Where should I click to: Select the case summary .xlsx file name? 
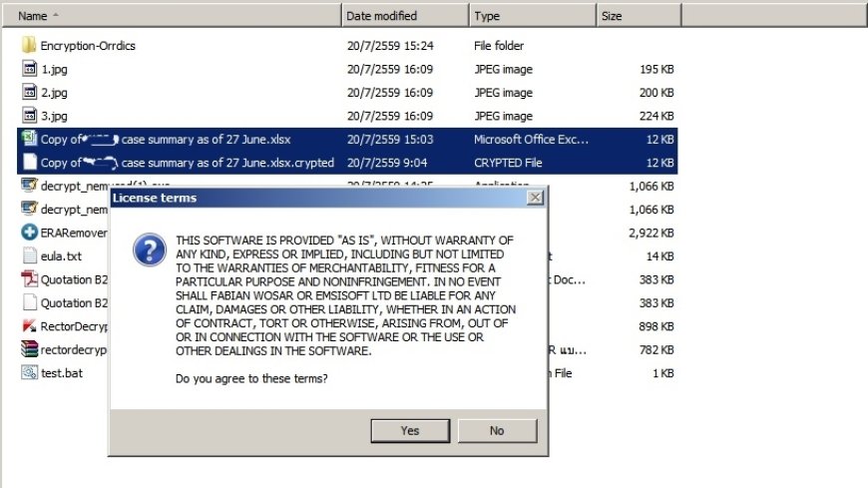pos(166,139)
